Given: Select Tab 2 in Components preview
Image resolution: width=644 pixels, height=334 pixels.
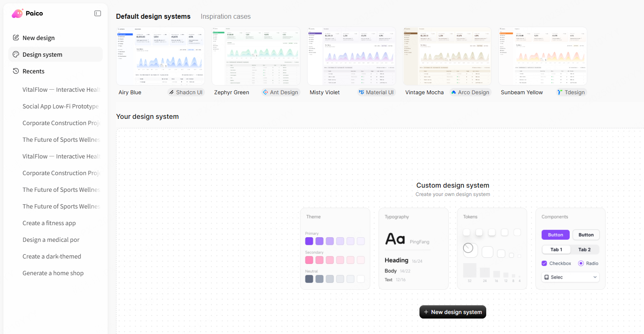Looking at the screenshot, I should (584, 249).
